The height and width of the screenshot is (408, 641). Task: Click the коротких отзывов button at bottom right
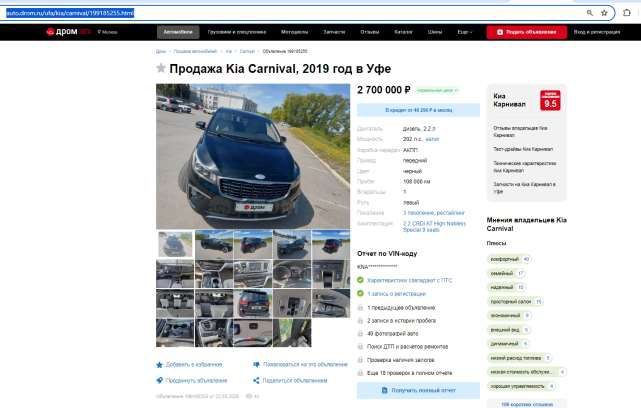click(x=527, y=404)
